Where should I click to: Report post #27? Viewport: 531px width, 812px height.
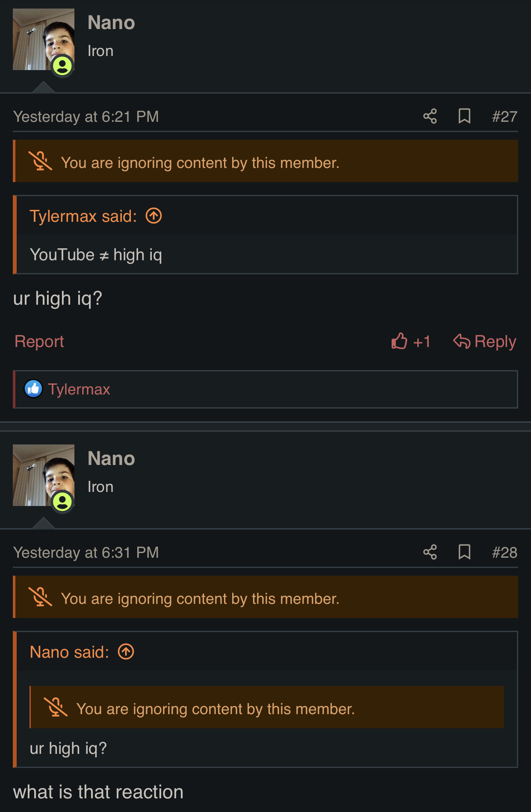[39, 341]
